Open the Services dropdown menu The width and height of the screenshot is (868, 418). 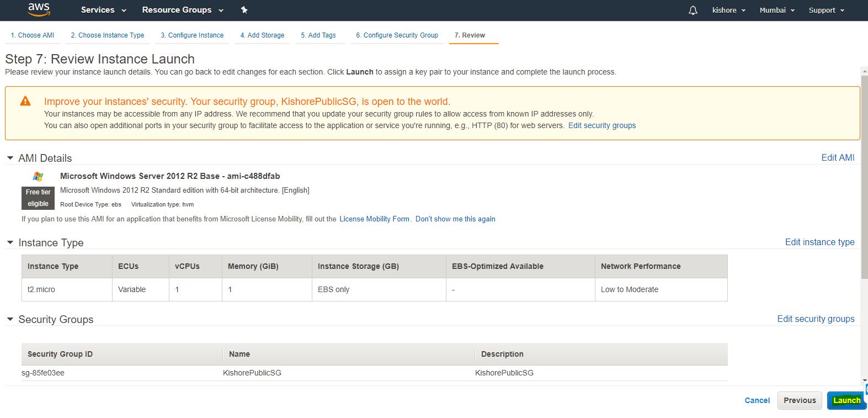[103, 10]
